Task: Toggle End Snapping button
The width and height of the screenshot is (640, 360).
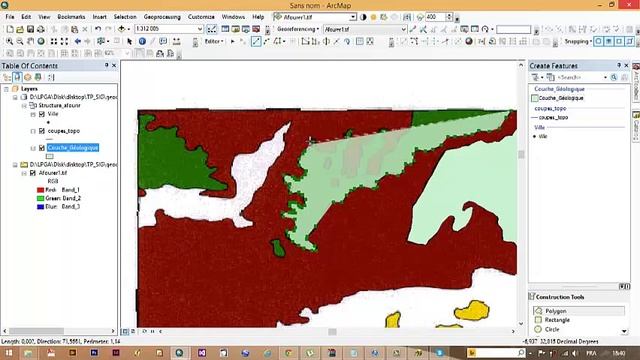Action: point(609,42)
